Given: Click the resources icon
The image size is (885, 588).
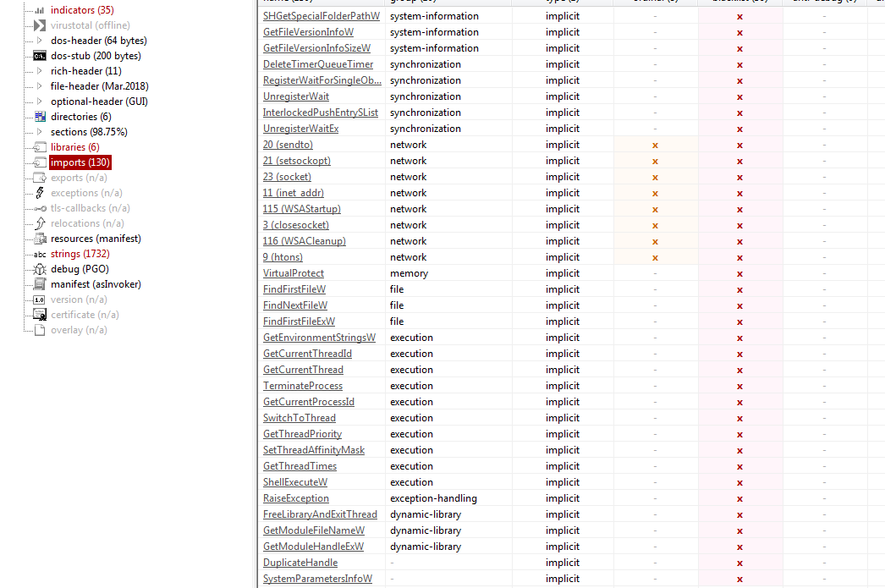Looking at the screenshot, I should (40, 239).
